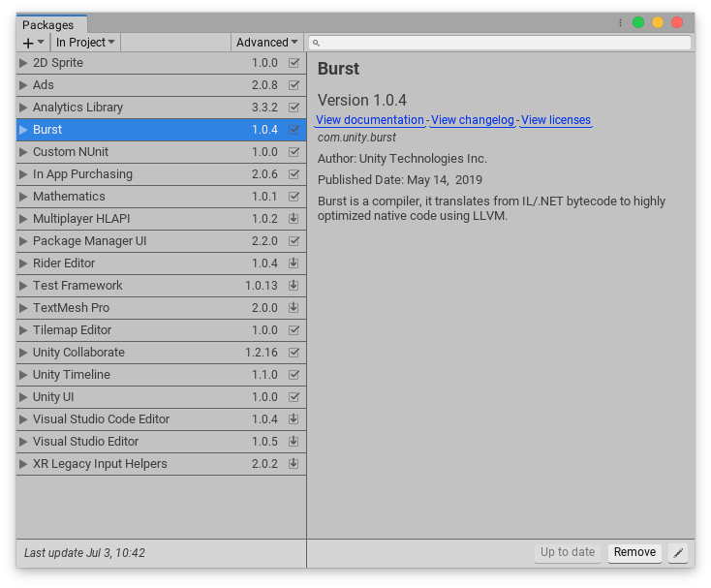711x588 pixels.
Task: Click the checkmark status beside Unity Timeline
Action: pos(294,375)
